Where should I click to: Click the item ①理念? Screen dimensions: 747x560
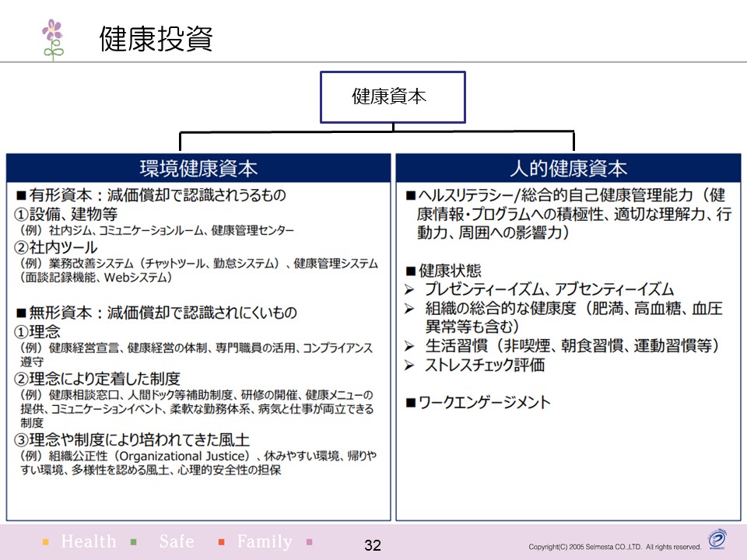[x=37, y=331]
